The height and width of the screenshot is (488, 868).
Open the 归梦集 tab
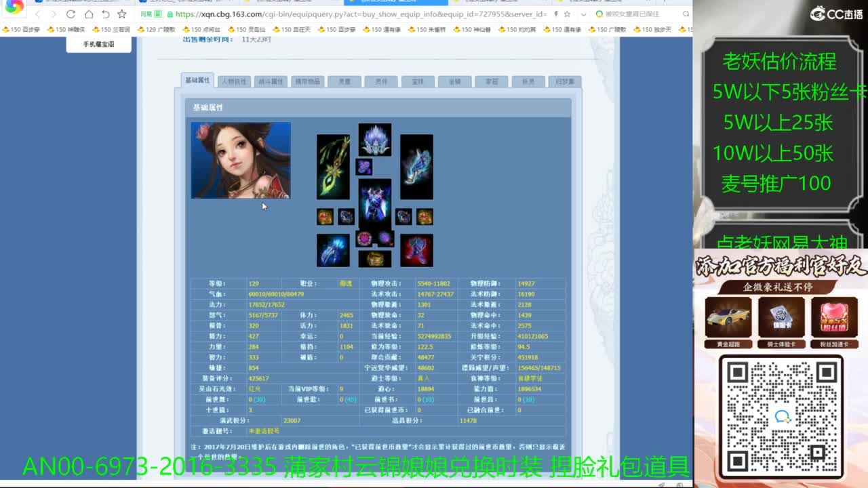565,81
